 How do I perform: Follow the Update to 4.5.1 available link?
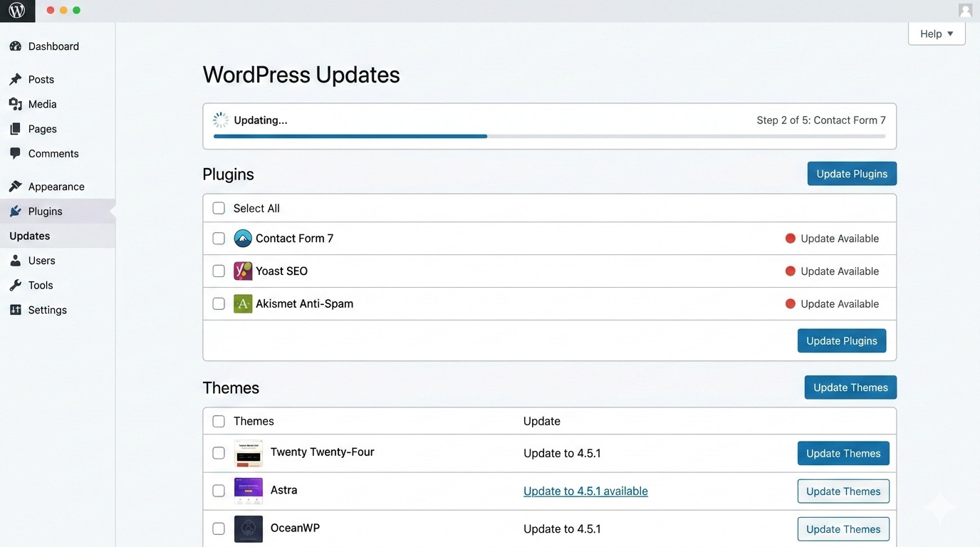(585, 491)
